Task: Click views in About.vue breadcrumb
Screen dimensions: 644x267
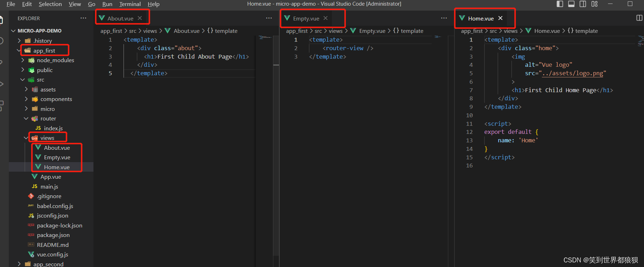Action: point(150,31)
